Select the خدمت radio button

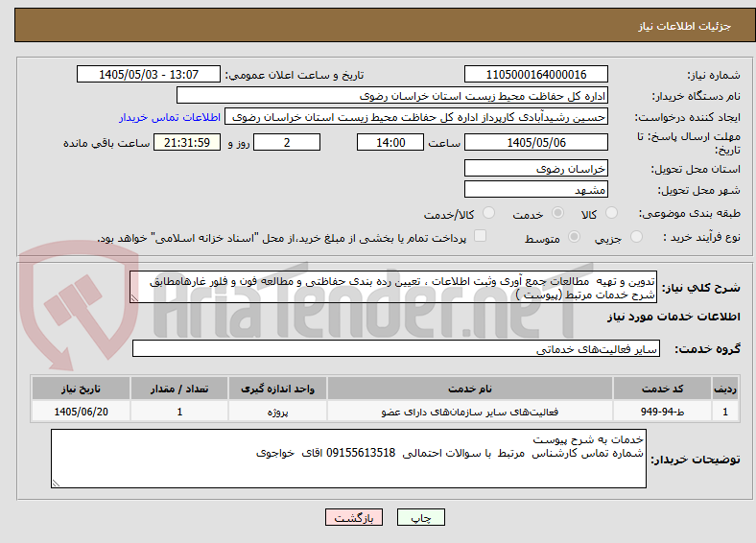[557, 213]
